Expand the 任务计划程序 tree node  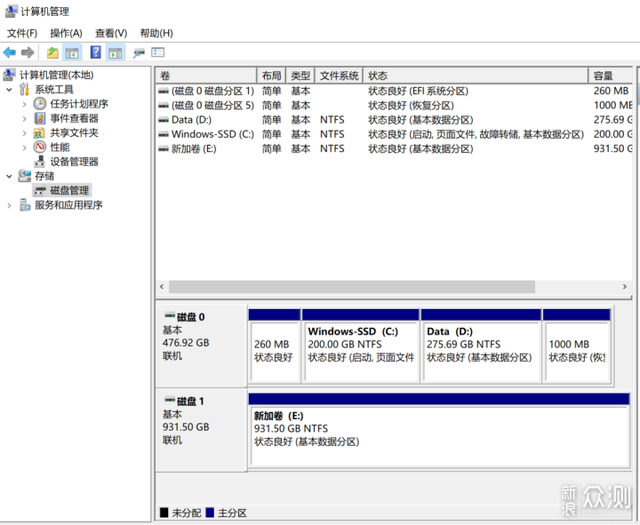24,104
